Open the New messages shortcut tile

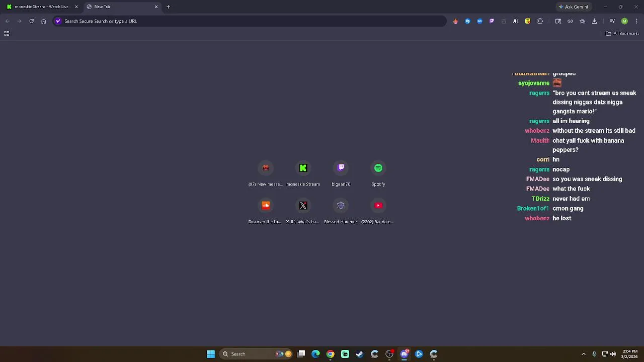(x=266, y=173)
